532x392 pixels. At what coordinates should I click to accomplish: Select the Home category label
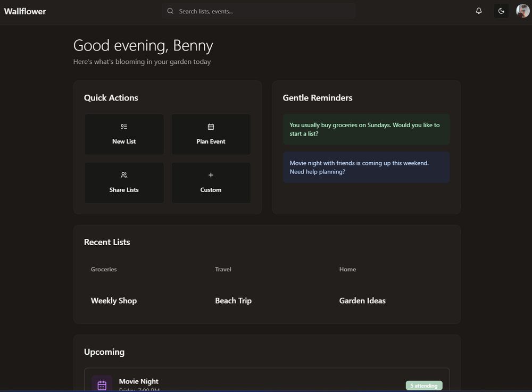347,269
